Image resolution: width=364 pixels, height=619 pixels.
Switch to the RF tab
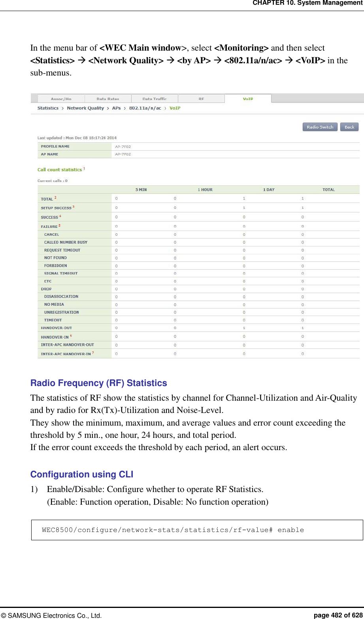click(201, 98)
